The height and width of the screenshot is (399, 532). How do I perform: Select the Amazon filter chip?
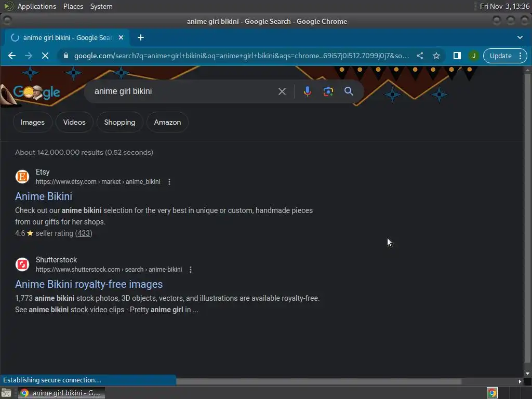pyautogui.click(x=168, y=122)
